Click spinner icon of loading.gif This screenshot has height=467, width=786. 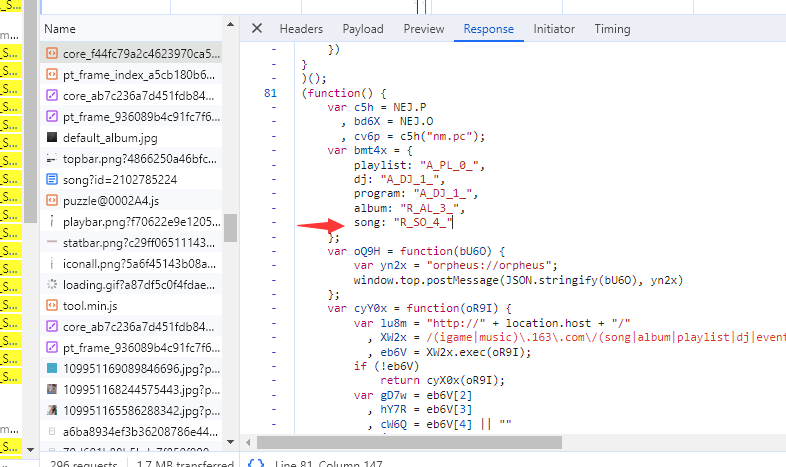52,284
